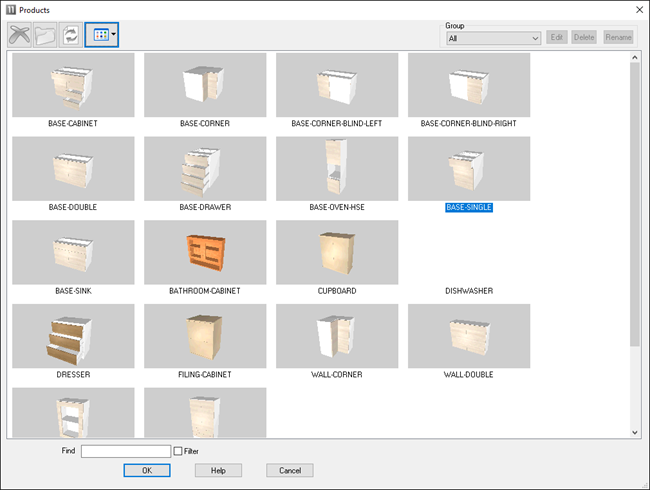
Task: Choose the WALL-CORNER product thumbnail
Action: click(x=337, y=336)
